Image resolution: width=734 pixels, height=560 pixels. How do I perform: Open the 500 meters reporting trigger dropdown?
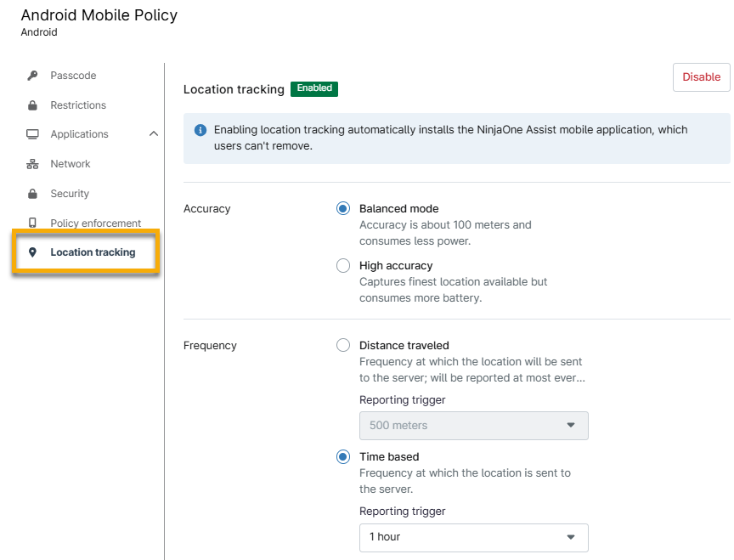pos(473,426)
